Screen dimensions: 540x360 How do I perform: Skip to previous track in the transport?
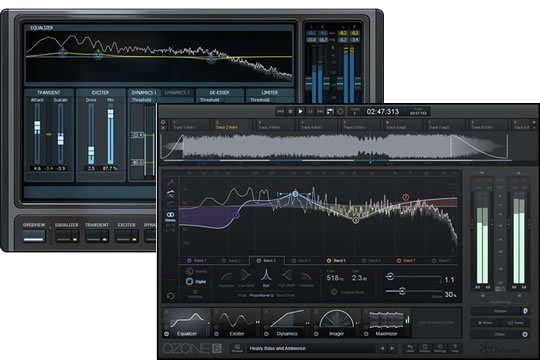point(280,111)
